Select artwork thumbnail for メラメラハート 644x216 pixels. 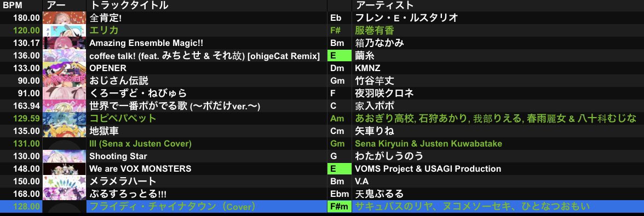64,181
